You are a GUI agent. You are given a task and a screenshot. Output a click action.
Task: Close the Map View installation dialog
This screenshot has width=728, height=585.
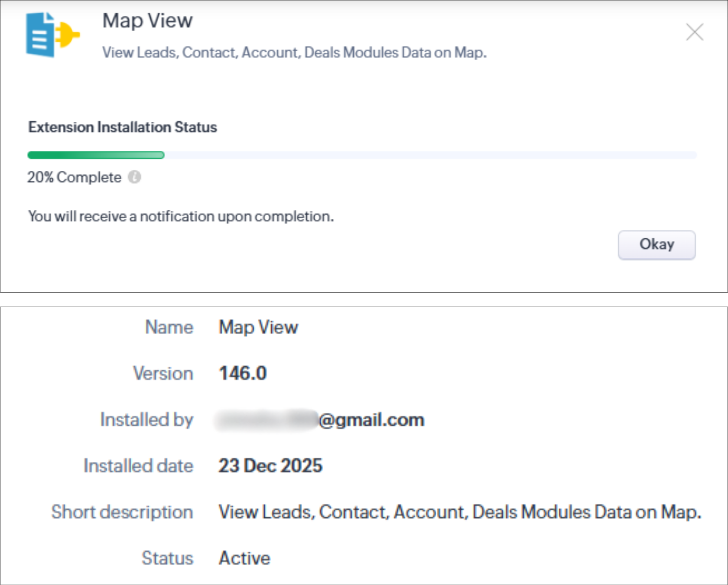694,32
